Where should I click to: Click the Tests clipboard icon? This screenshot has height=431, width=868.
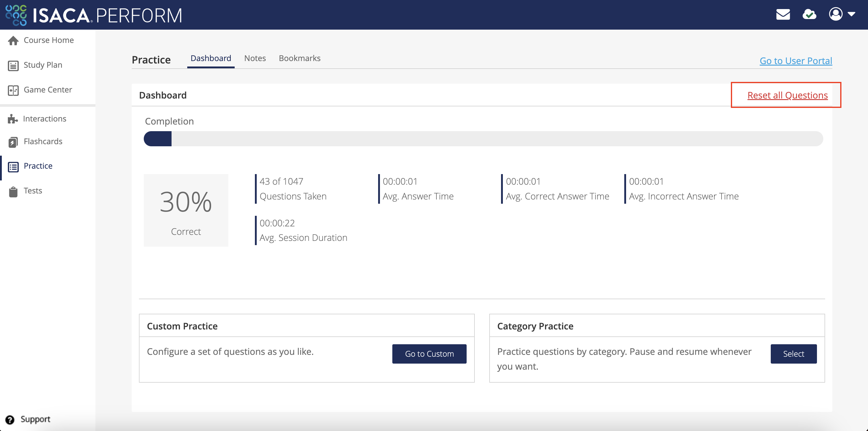[x=13, y=191]
